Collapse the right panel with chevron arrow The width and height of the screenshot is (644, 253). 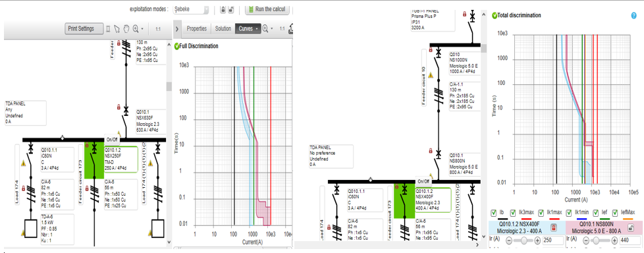click(x=177, y=29)
